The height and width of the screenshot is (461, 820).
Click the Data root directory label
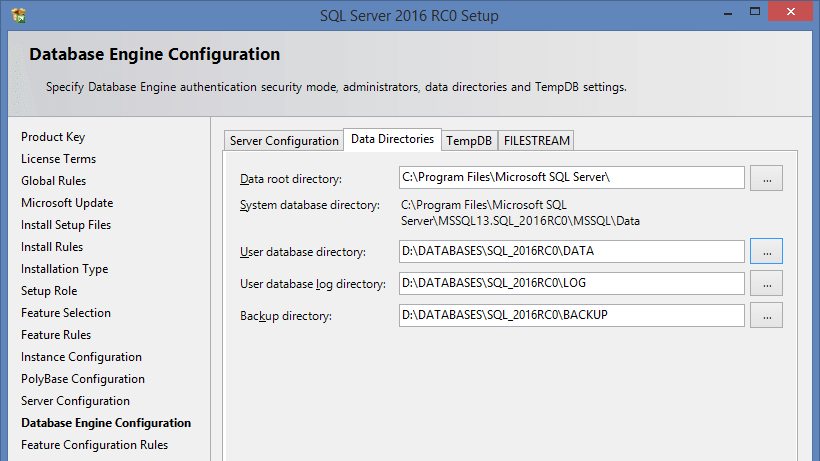[291, 179]
